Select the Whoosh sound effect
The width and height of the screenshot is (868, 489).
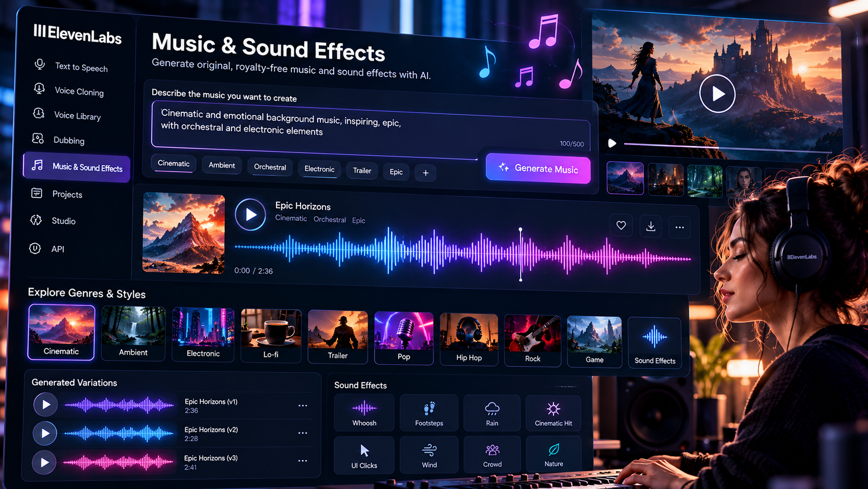point(364,413)
